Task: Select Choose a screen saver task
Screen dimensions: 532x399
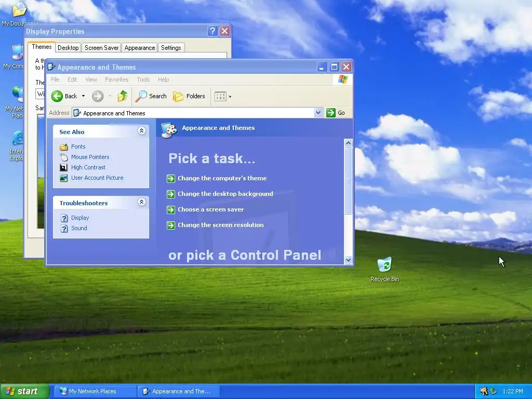Action: 211,209
